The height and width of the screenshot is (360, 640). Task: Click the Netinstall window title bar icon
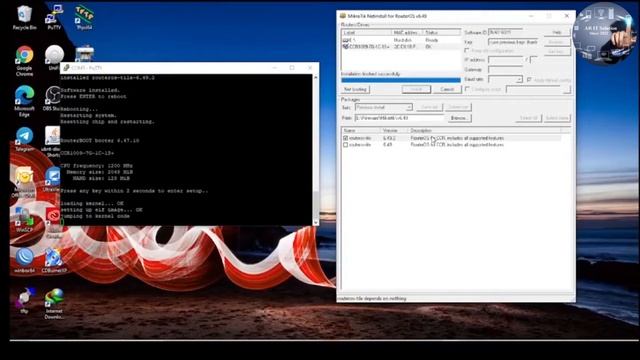(343, 16)
